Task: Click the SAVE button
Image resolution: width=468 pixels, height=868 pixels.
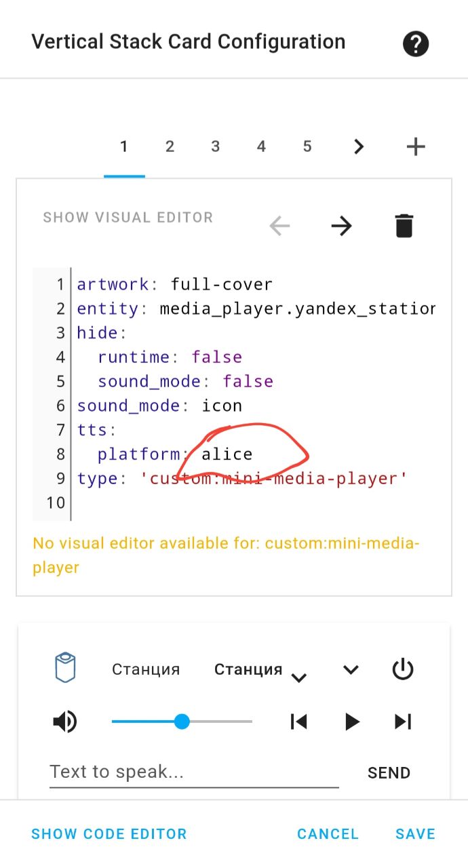Action: [415, 834]
